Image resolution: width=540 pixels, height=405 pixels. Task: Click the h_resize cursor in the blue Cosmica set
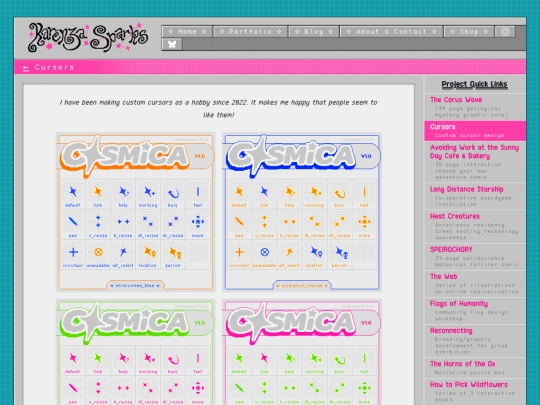click(290, 221)
